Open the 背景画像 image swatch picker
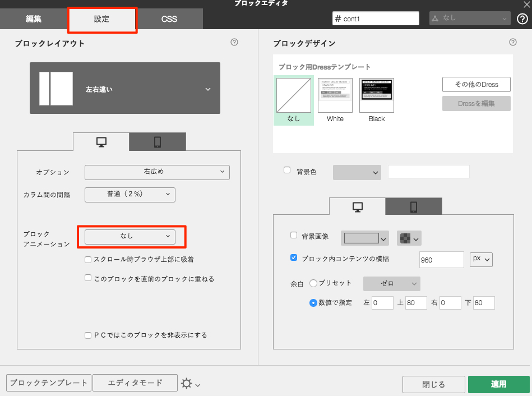This screenshot has width=532, height=396. click(x=364, y=238)
